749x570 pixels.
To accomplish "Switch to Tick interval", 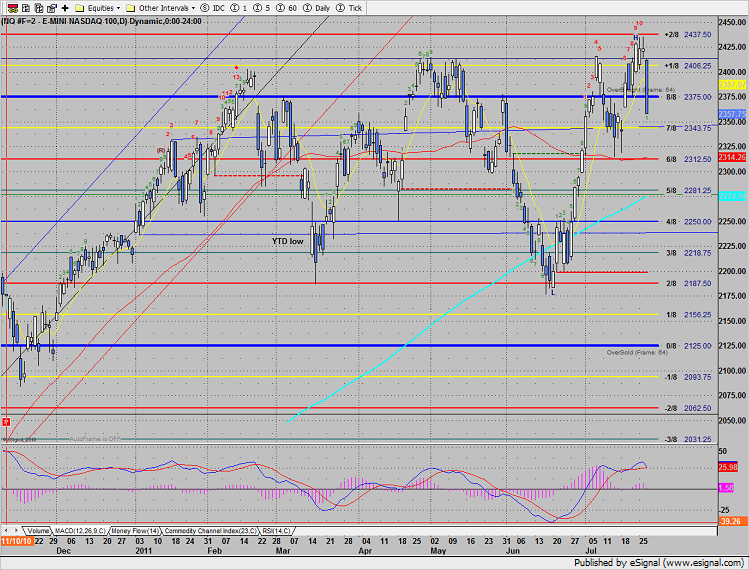I will pos(349,8).
